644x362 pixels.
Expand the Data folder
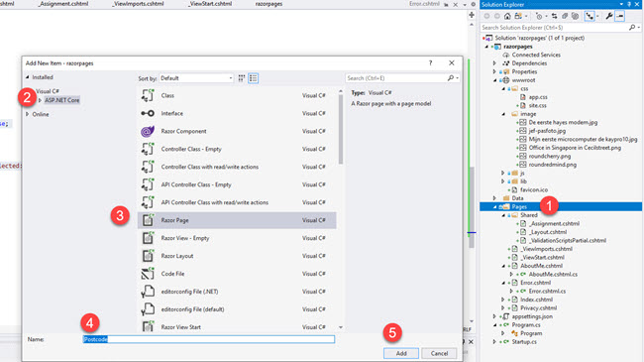pyautogui.click(x=494, y=198)
